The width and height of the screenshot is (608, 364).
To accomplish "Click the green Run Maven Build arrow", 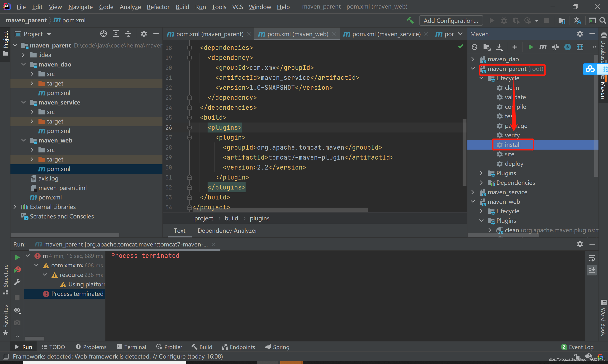I will 531,47.
